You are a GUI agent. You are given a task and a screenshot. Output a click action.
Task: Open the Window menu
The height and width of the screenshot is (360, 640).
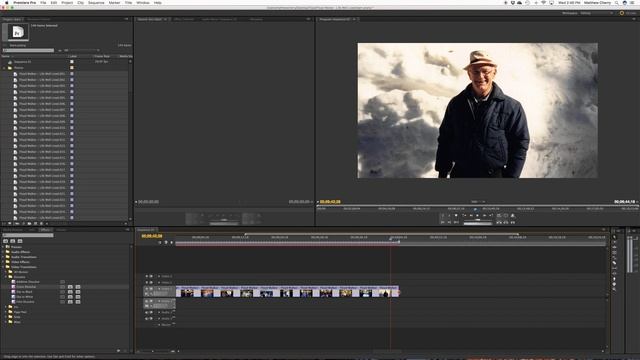click(143, 2)
